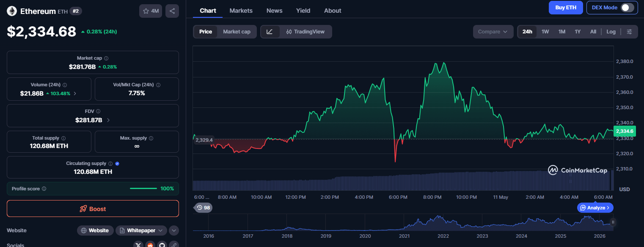644x247 pixels.
Task: Click the USD axis currency label
Action: point(625,189)
